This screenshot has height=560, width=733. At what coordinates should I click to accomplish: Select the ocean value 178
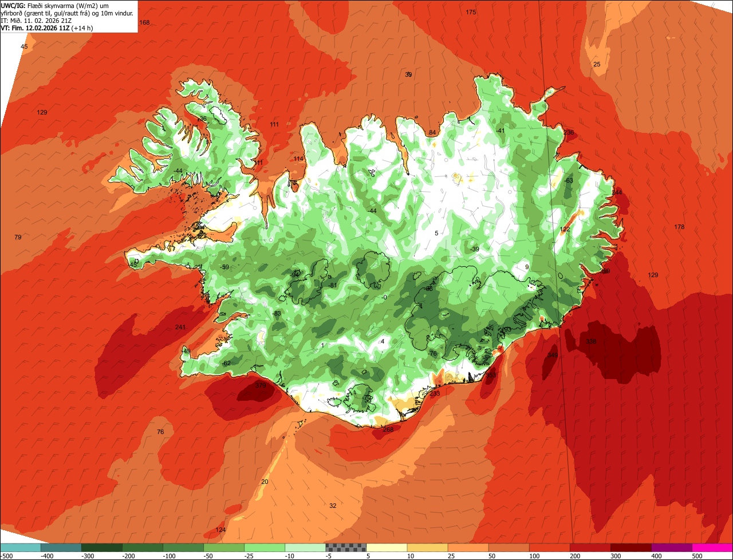click(x=679, y=227)
